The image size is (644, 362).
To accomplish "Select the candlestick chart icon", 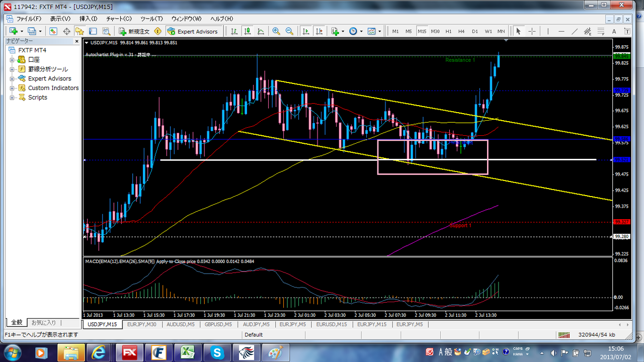I will 248,31.
